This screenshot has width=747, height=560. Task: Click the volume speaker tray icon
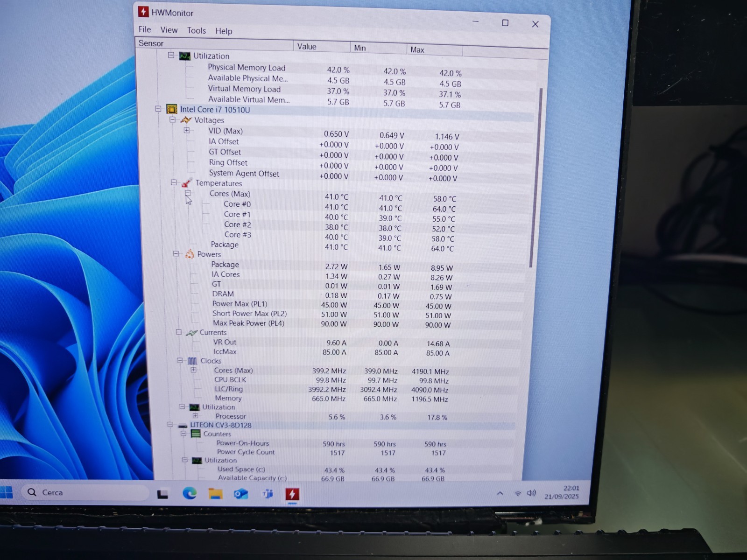(531, 493)
